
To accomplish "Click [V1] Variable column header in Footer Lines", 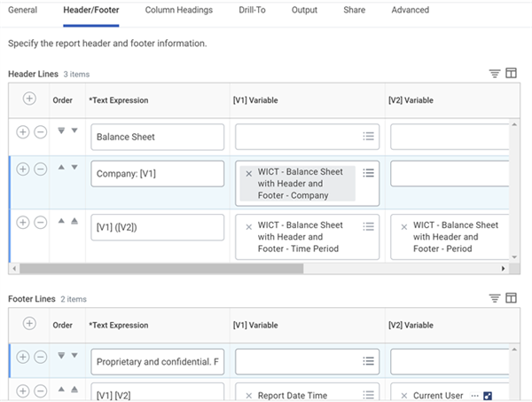I will pyautogui.click(x=255, y=326).
